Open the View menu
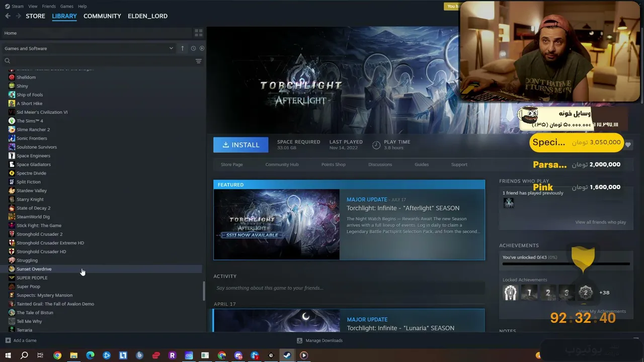This screenshot has height=362, width=644. pyautogui.click(x=33, y=6)
